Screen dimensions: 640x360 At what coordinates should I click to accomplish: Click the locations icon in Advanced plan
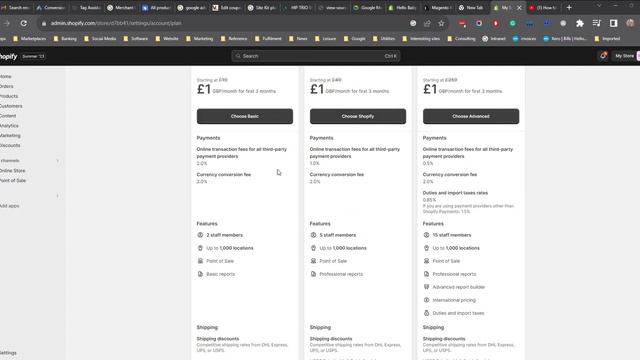pyautogui.click(x=426, y=248)
